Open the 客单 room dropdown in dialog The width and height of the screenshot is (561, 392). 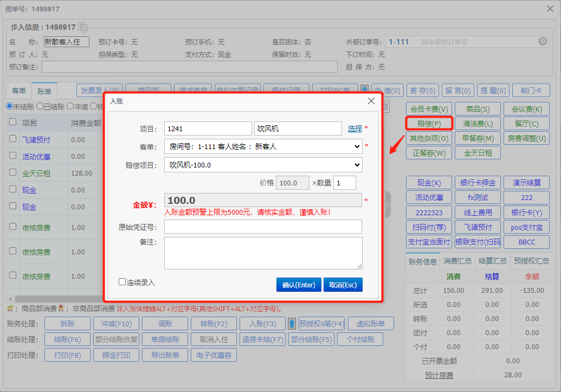point(263,146)
